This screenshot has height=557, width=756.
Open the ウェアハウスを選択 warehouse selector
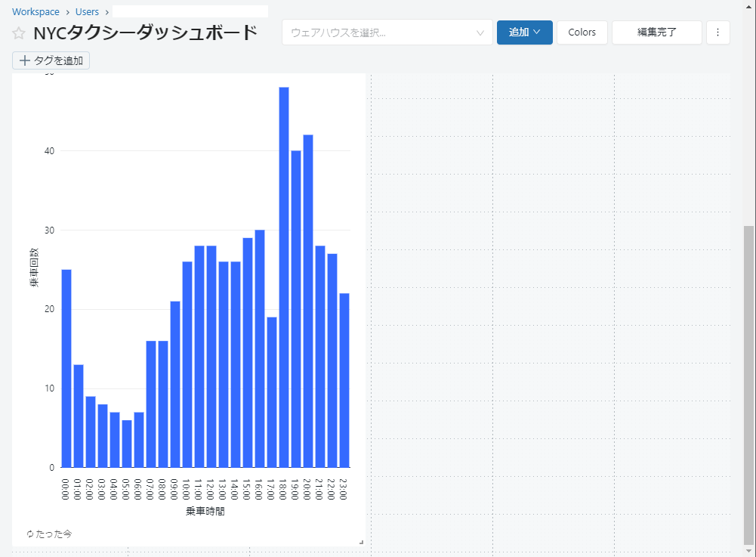(x=387, y=32)
